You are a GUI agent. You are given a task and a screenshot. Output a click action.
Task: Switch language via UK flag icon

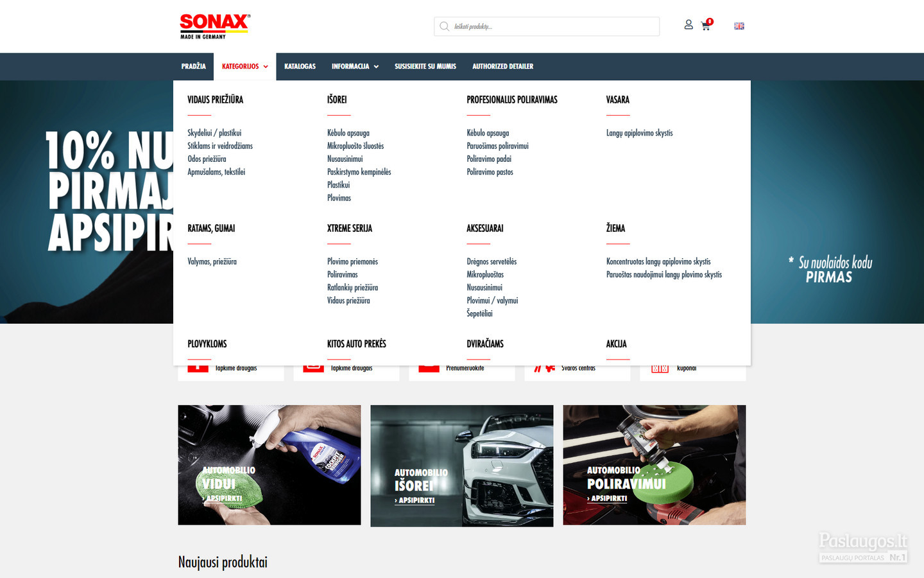click(x=739, y=26)
